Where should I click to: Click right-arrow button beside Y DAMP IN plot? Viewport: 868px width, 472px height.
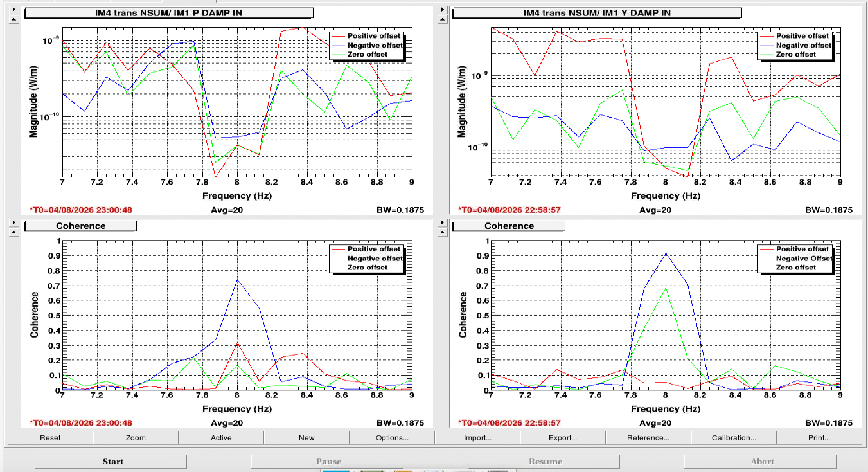tap(442, 9)
